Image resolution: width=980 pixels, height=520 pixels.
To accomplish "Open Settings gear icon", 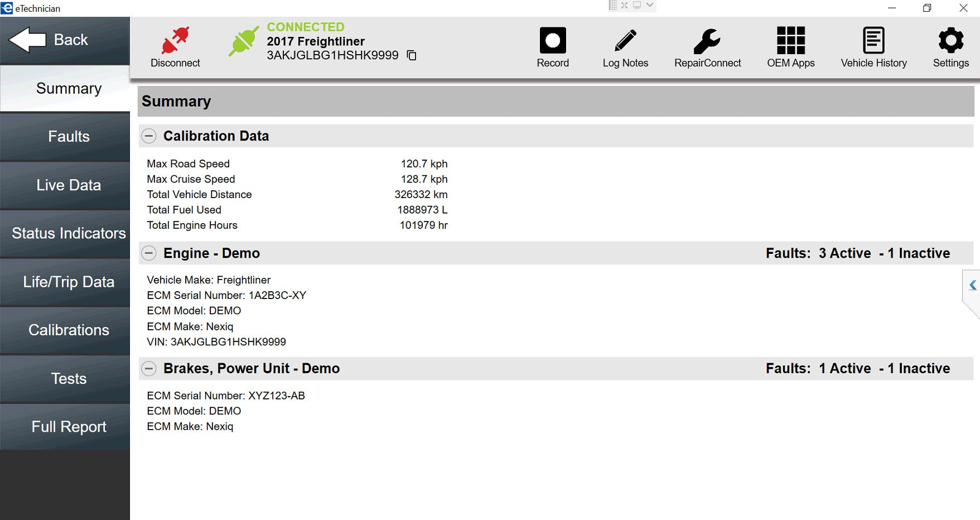I will point(950,41).
